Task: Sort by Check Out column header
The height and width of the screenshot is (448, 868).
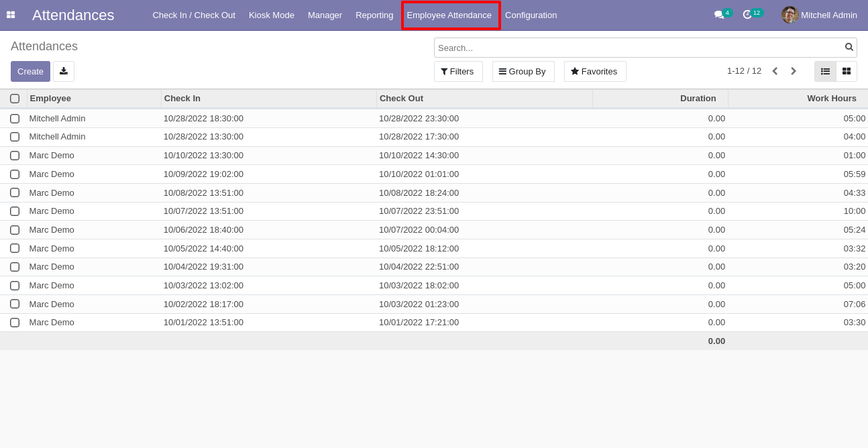Action: (484, 99)
